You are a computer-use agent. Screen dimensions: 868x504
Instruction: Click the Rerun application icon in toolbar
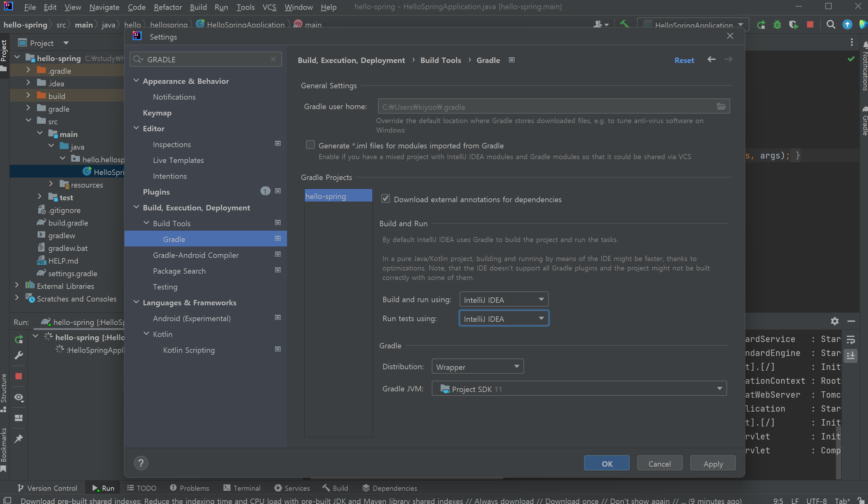[761, 24]
